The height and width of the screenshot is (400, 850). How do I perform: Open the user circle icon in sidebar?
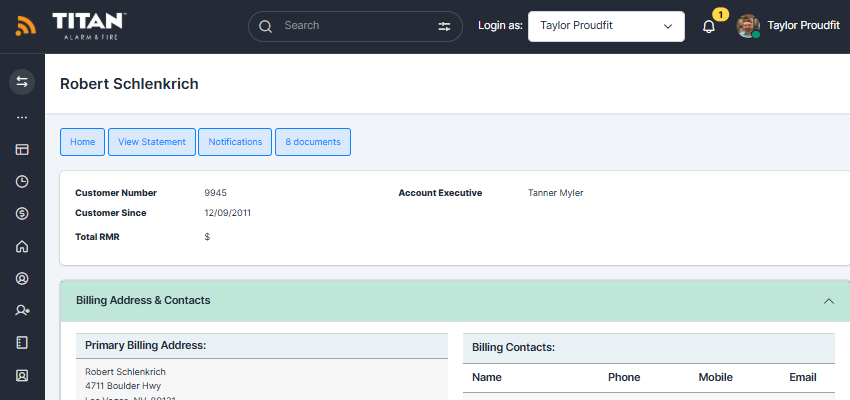[22, 279]
